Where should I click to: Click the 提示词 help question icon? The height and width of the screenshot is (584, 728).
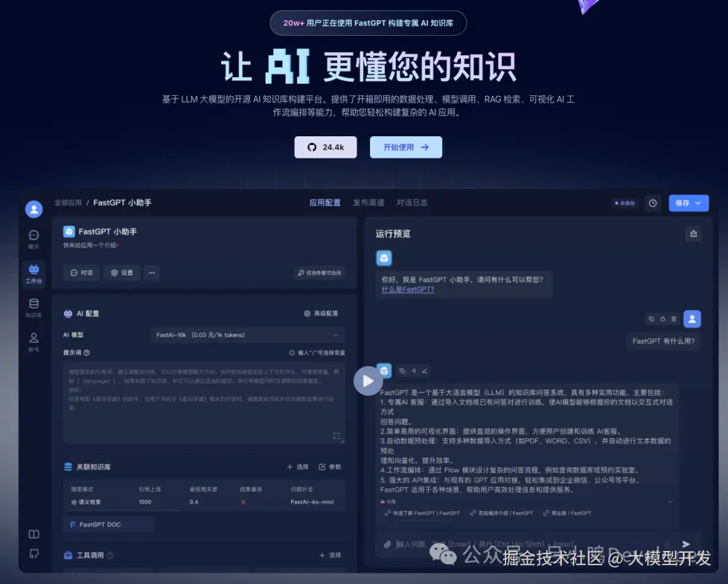tap(87, 353)
